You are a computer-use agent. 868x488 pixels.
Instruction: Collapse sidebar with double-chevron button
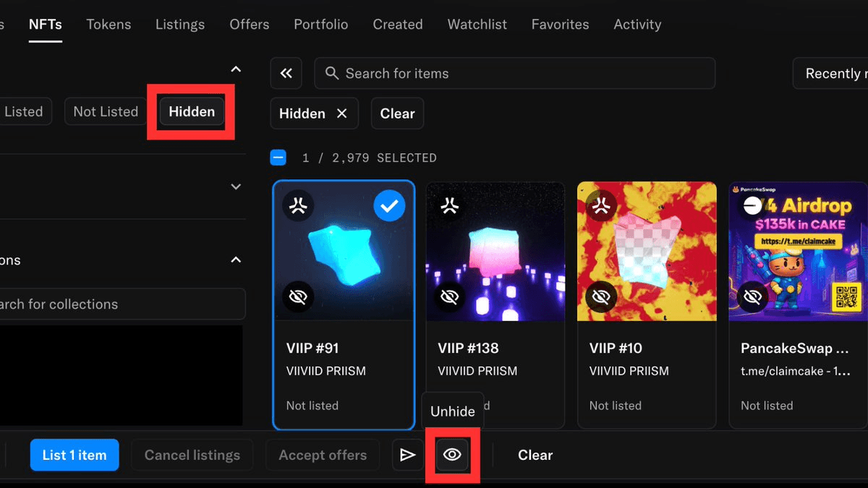tap(286, 73)
